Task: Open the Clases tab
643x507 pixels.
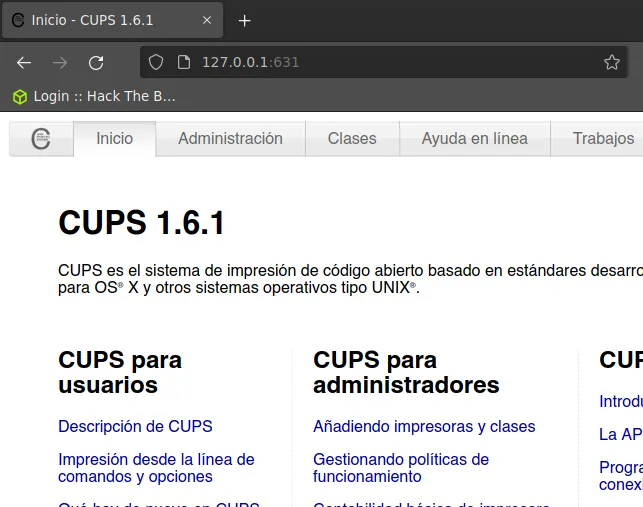Action: [352, 139]
